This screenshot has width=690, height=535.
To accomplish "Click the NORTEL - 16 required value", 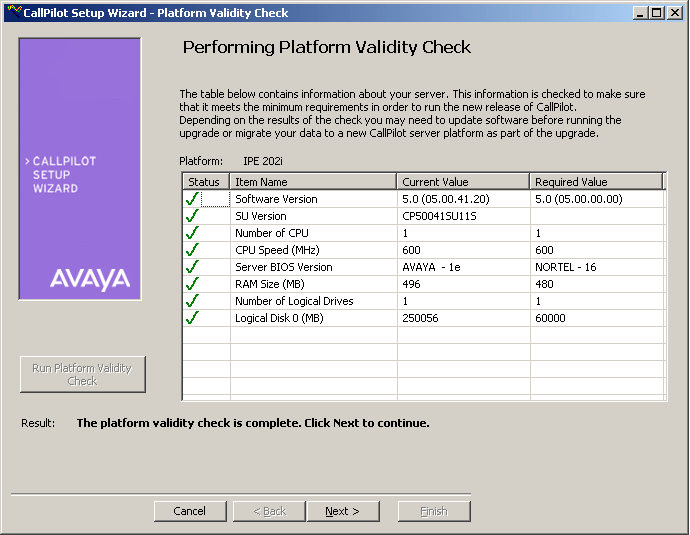I will click(x=565, y=267).
